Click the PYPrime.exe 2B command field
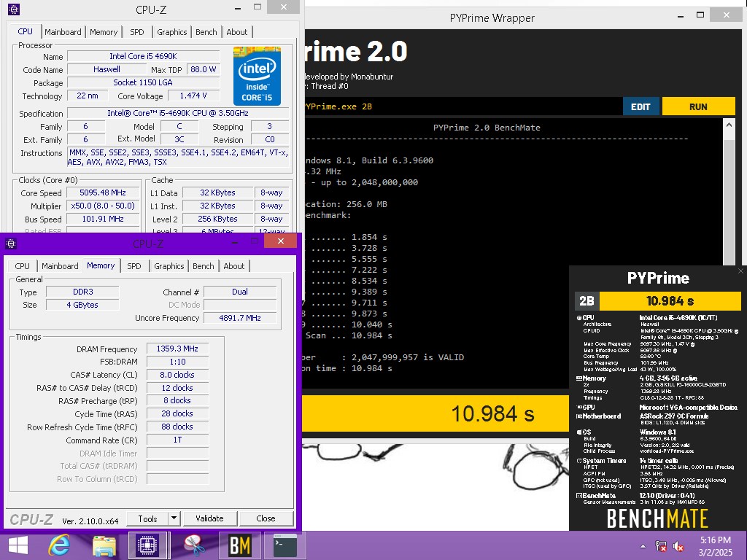 coord(462,106)
